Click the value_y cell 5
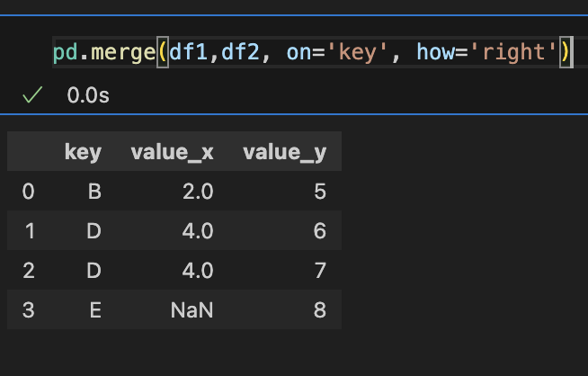 [x=320, y=192]
